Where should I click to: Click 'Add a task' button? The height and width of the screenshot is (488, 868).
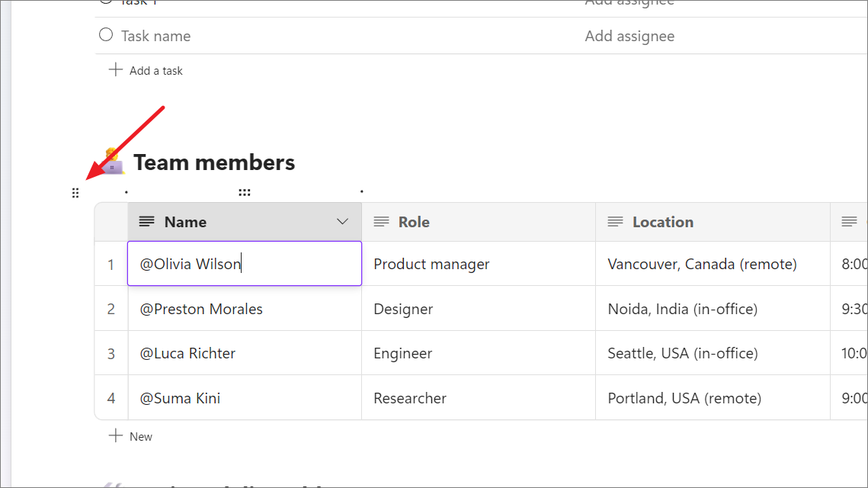click(x=155, y=71)
